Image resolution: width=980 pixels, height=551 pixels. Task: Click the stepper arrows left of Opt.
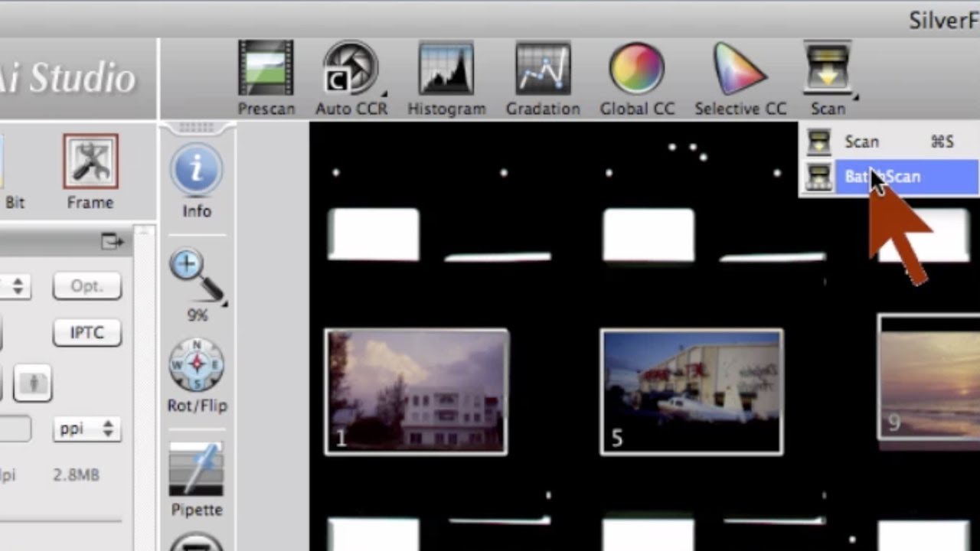coord(18,286)
